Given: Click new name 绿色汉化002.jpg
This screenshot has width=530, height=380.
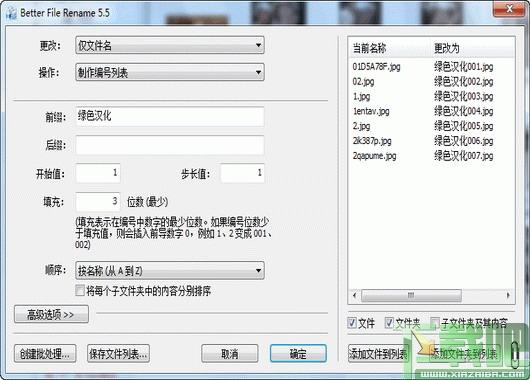Looking at the screenshot, I should coord(464,81).
